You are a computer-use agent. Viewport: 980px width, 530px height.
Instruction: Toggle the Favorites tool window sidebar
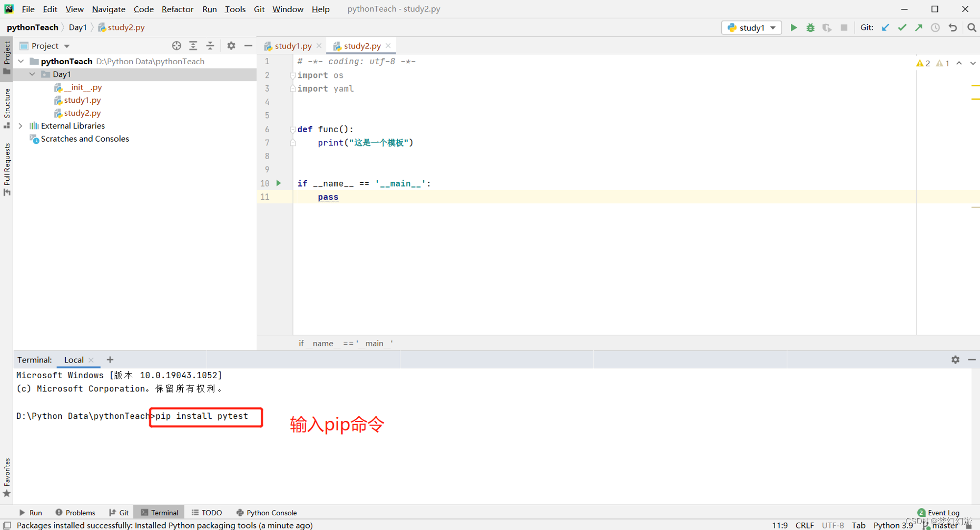coord(7,477)
